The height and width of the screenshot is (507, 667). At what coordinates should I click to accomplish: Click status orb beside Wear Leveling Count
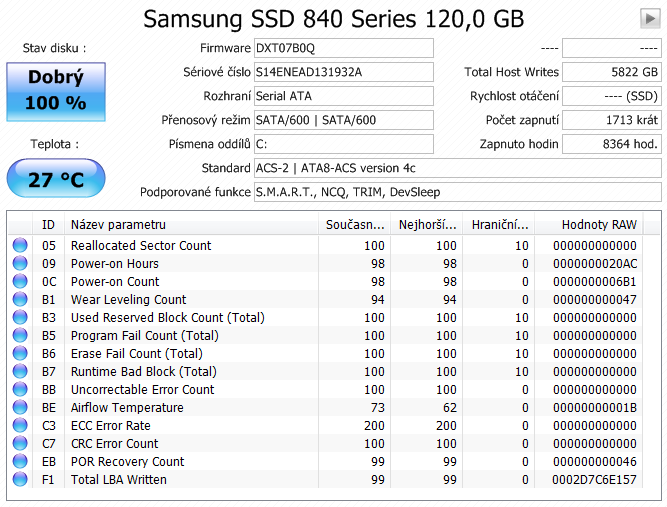coord(20,300)
